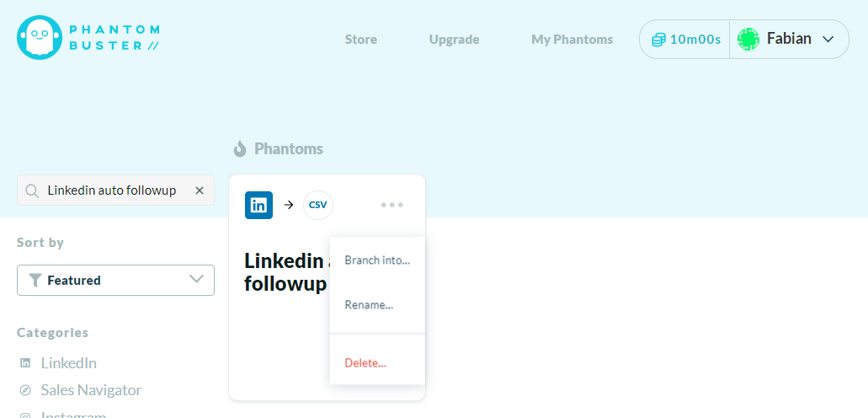The width and height of the screenshot is (868, 418).
Task: Open My Phantoms in the top navigation
Action: pos(572,40)
